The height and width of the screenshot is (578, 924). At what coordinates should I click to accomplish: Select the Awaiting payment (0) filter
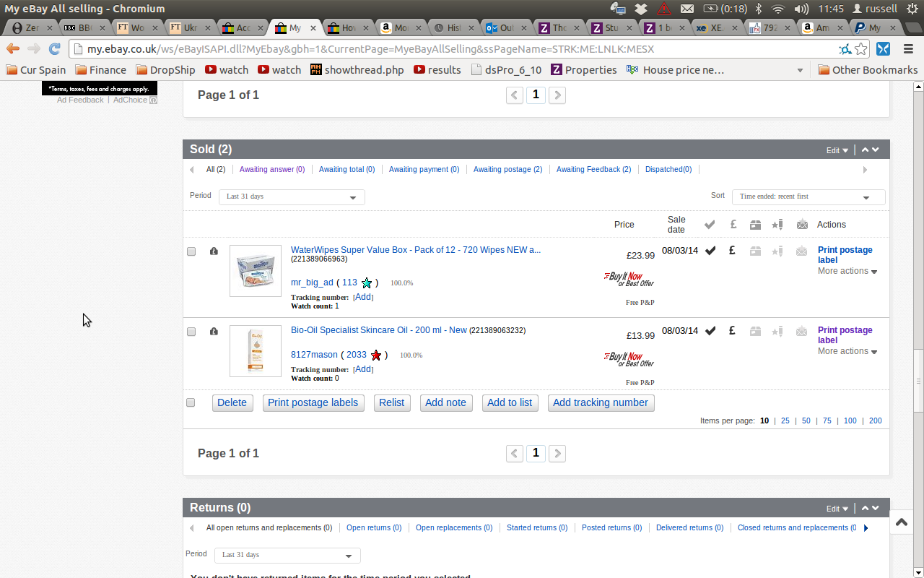pos(424,170)
